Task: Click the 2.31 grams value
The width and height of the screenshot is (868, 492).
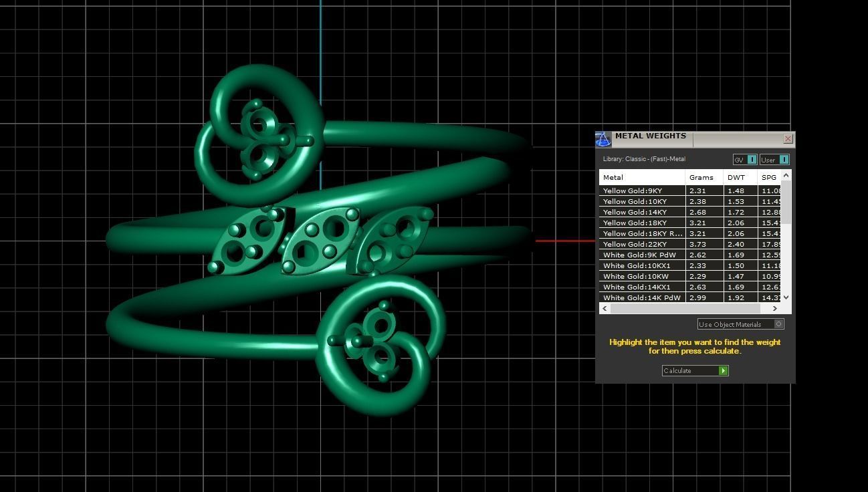Action: click(697, 191)
